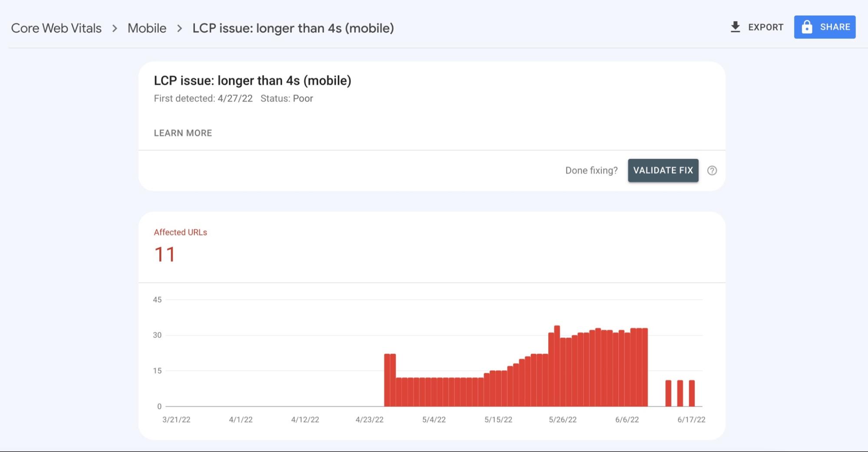Click the Export download icon
The width and height of the screenshot is (868, 452).
click(735, 27)
